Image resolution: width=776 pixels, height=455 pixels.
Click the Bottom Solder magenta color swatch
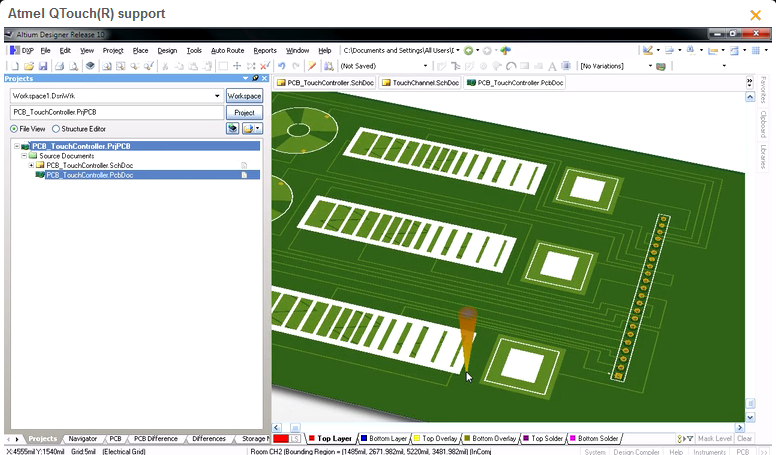[573, 439]
